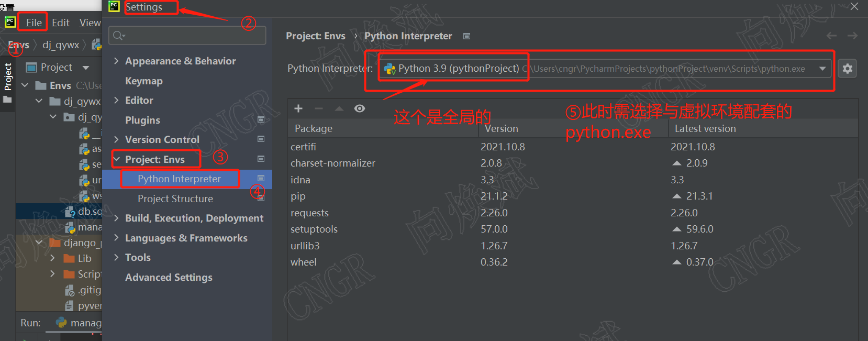Select the certifi package row
The width and height of the screenshot is (868, 341).
coord(573,147)
